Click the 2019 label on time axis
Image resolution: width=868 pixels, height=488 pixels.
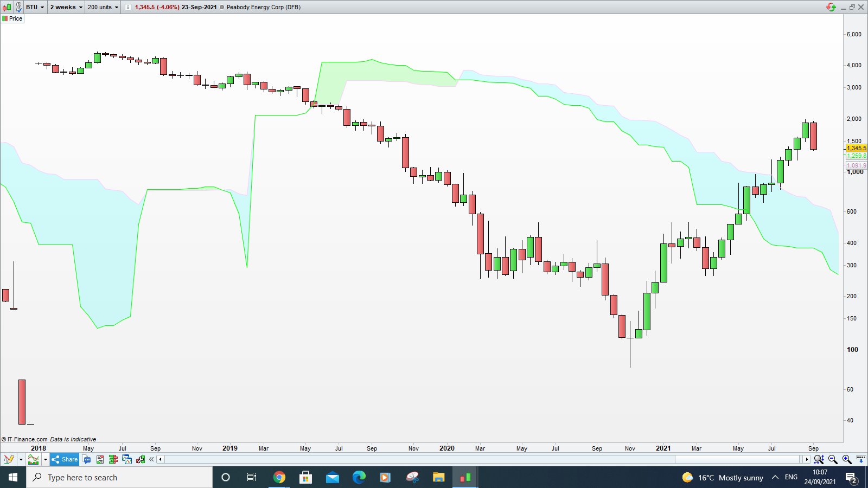(x=230, y=448)
